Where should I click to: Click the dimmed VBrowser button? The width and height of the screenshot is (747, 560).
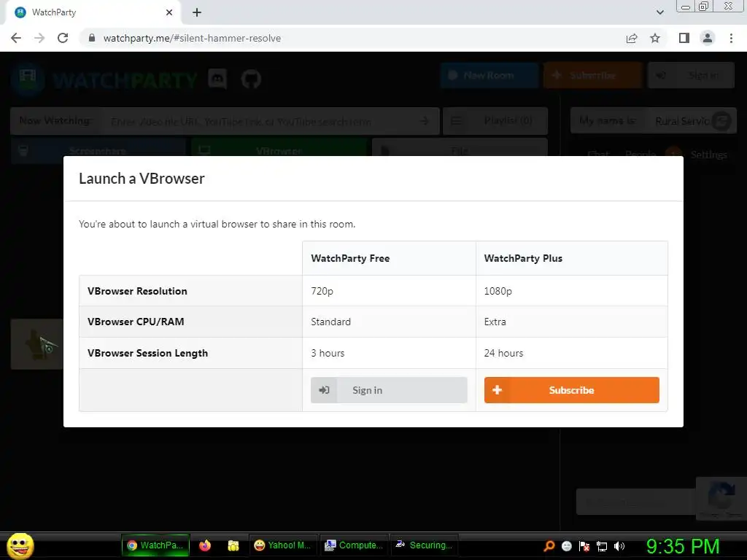click(x=279, y=147)
